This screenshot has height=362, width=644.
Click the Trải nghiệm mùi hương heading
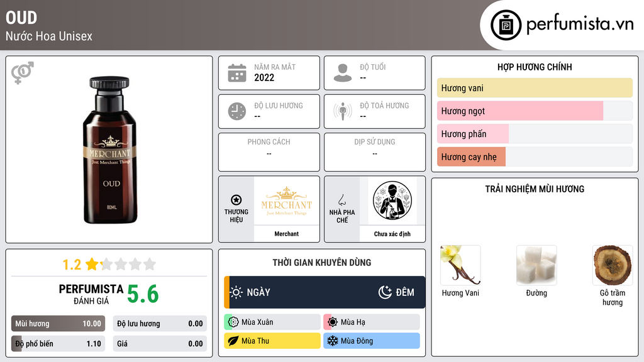[x=535, y=189]
